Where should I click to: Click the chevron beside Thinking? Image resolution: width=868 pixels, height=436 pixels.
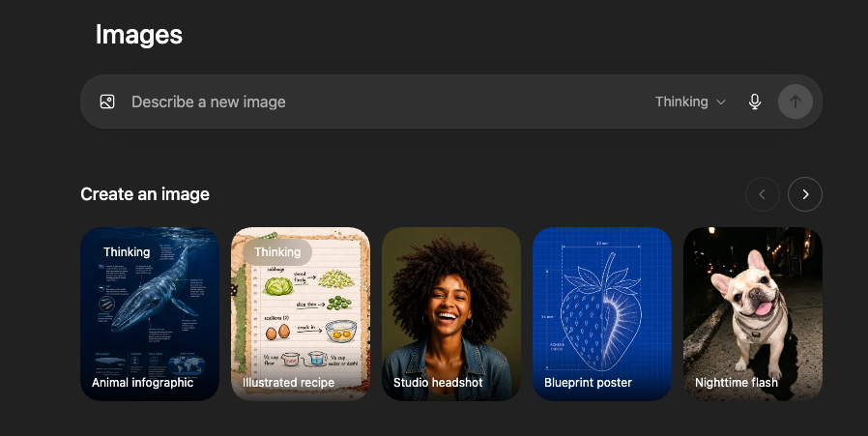tap(721, 102)
